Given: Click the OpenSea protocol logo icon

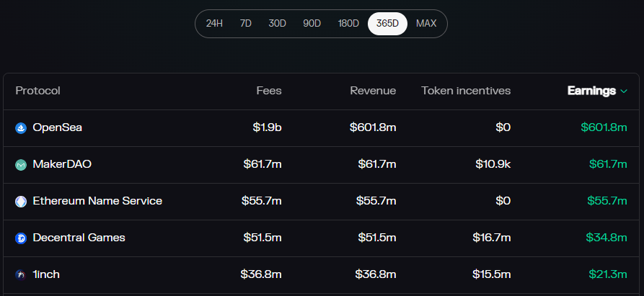Looking at the screenshot, I should coord(21,128).
